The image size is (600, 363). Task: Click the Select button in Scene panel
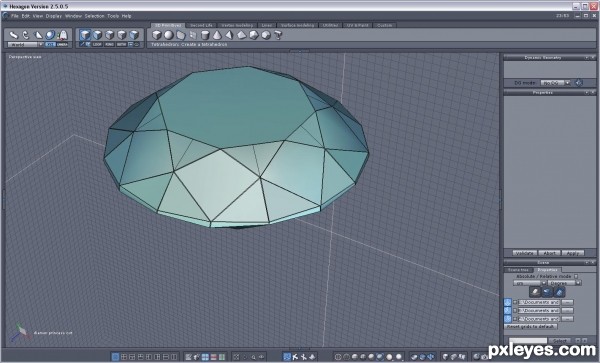coord(560,341)
